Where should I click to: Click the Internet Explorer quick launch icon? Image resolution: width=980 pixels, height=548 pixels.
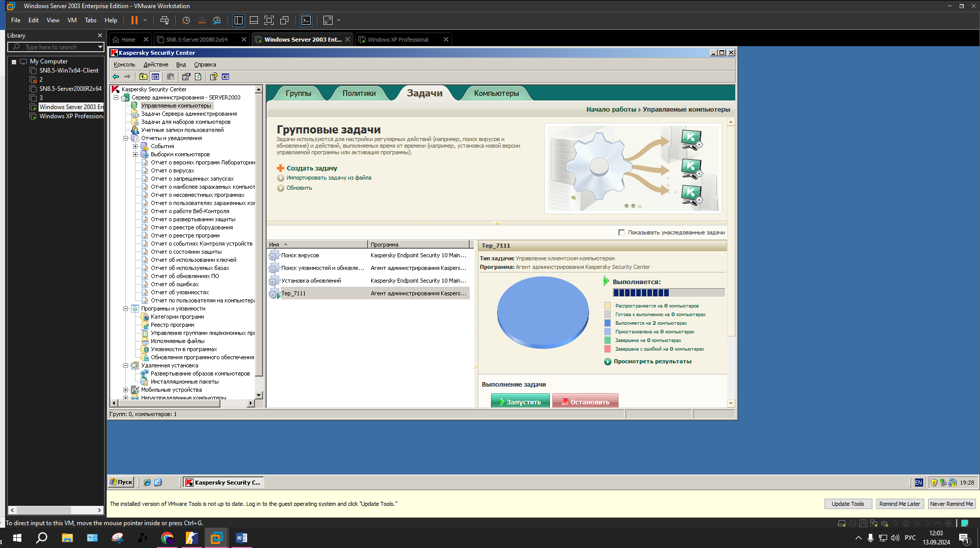[x=147, y=483]
